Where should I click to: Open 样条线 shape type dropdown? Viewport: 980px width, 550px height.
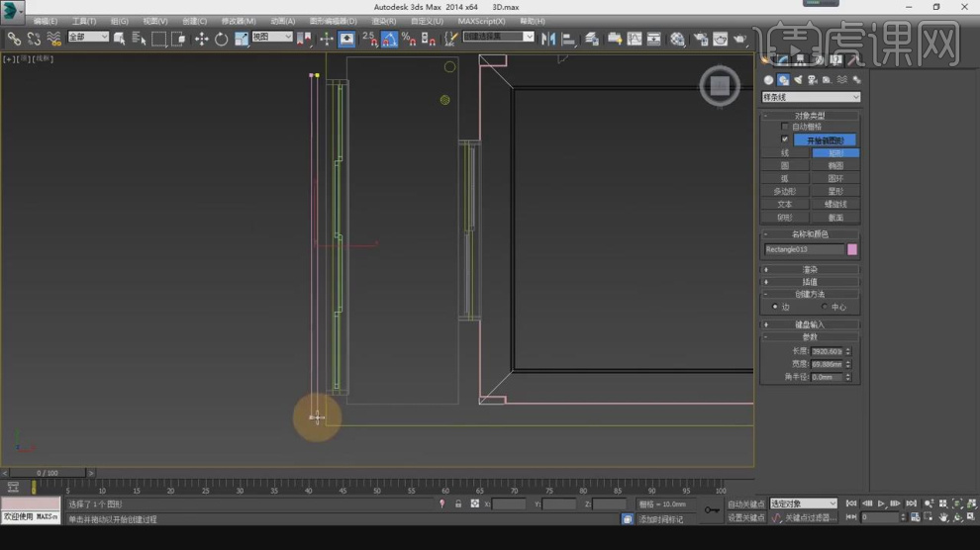pos(811,97)
